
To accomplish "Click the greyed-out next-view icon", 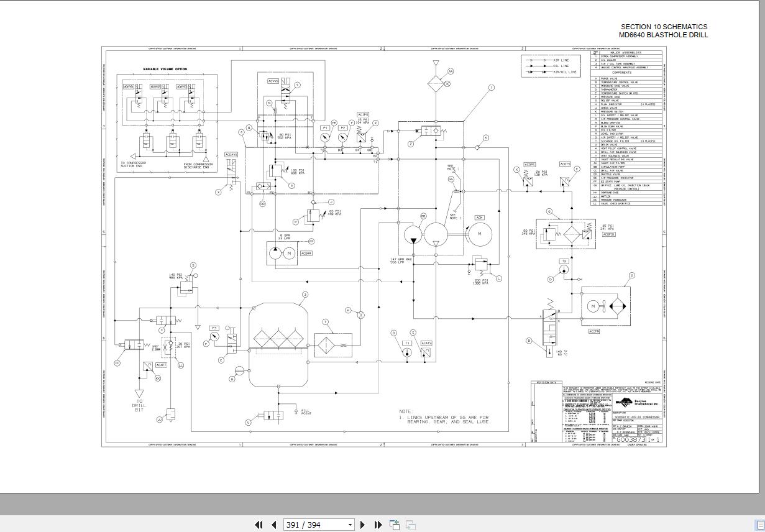I will coord(410,525).
